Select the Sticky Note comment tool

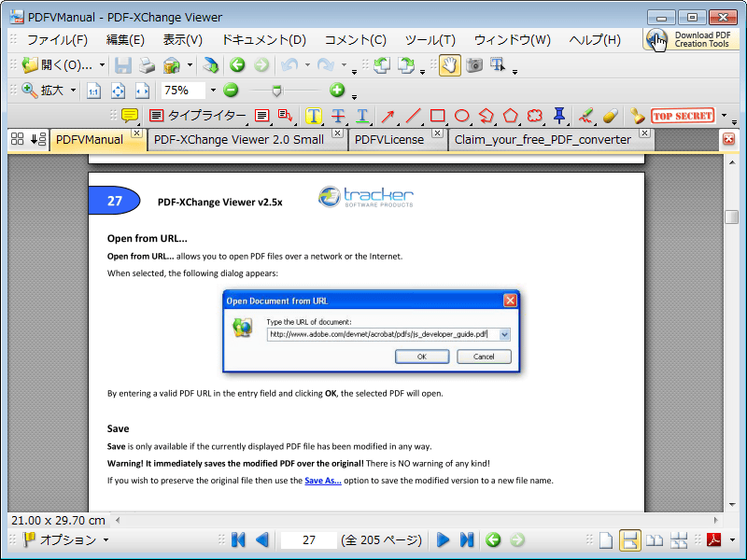pos(130,115)
